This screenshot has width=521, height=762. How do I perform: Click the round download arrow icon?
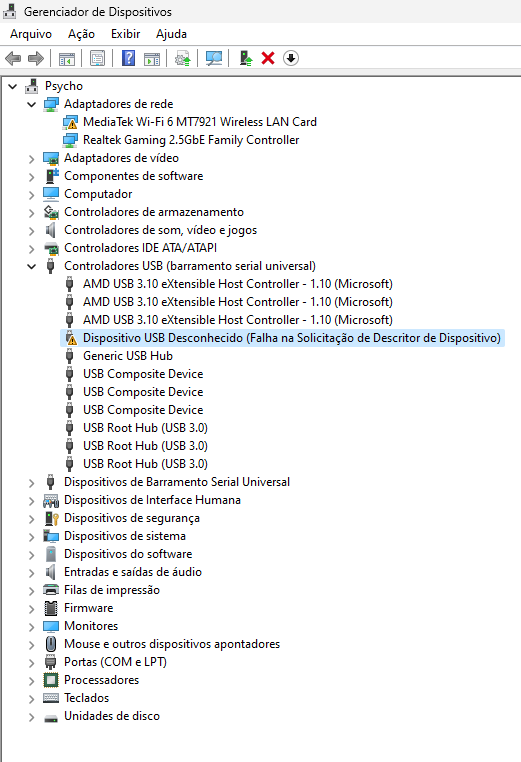[x=291, y=58]
